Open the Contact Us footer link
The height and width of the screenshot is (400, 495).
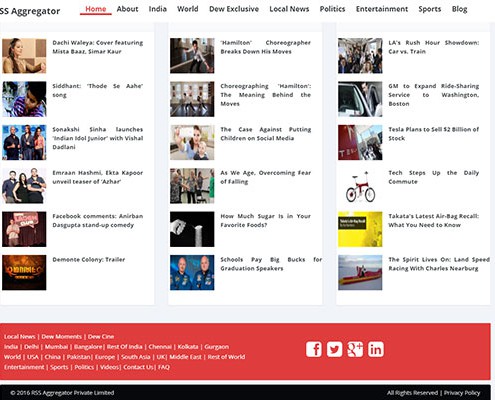coord(138,367)
